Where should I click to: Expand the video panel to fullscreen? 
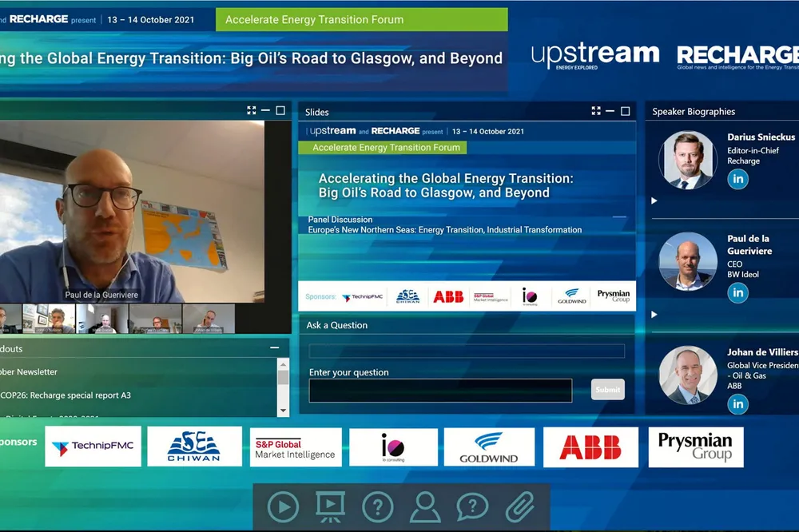pyautogui.click(x=252, y=111)
